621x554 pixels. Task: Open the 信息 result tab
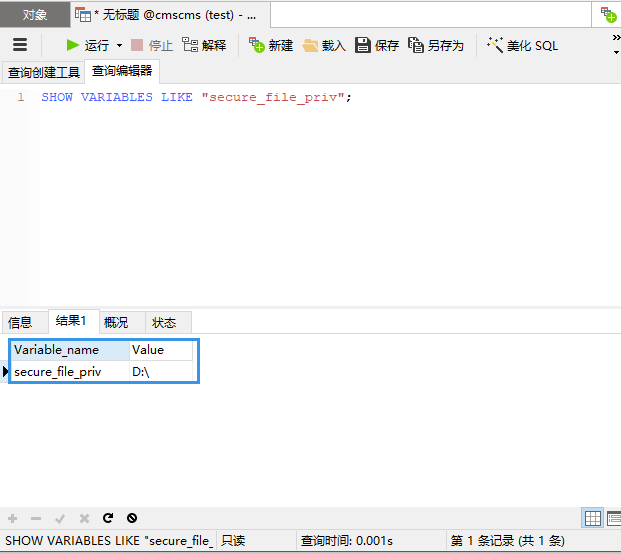click(x=20, y=322)
